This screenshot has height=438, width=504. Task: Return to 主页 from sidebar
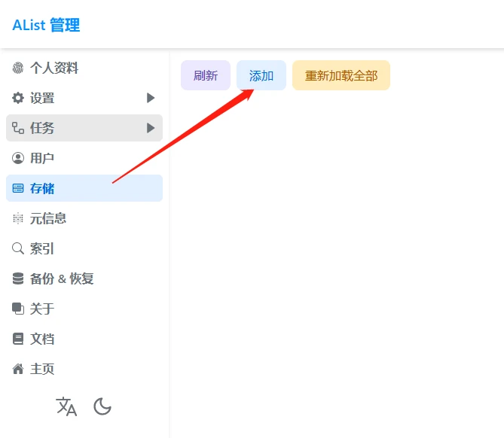[x=84, y=369]
